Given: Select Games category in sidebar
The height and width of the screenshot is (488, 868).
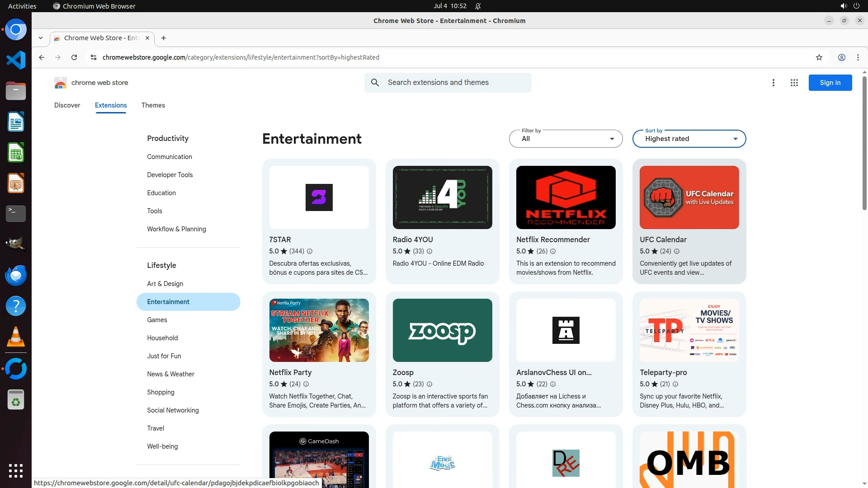Looking at the screenshot, I should coord(157,320).
